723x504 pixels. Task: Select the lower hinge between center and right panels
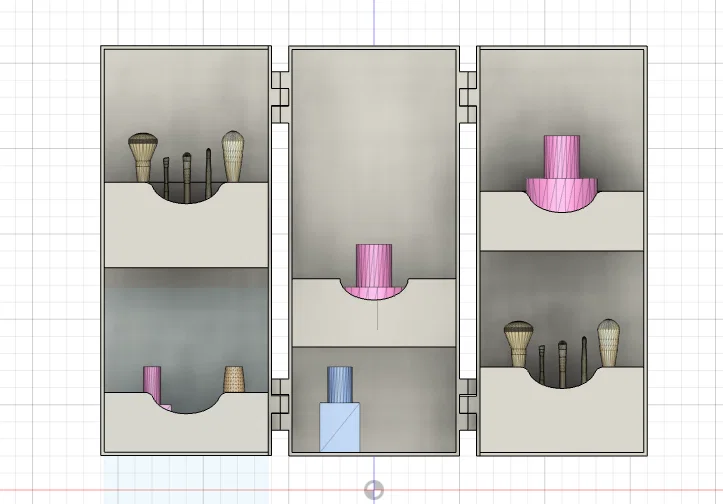click(x=468, y=405)
